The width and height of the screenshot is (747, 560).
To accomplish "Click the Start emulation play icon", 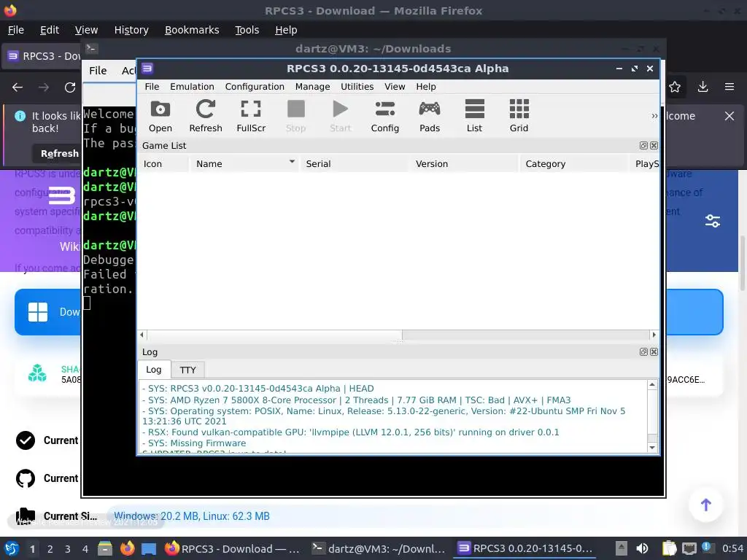I will tap(340, 116).
